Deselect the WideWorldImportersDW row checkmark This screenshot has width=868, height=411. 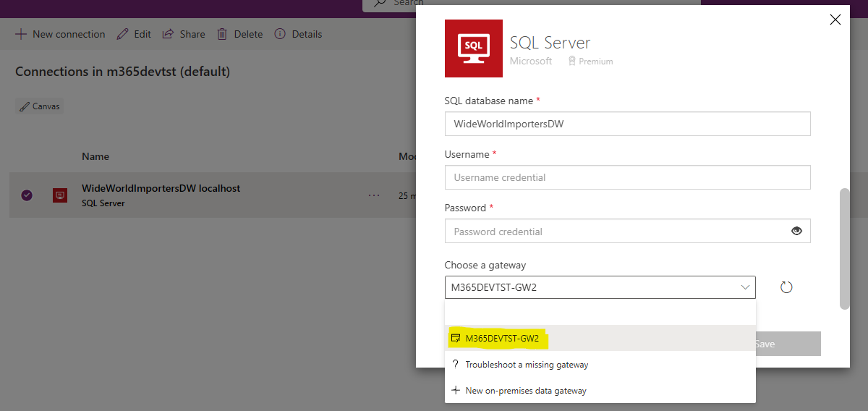(x=27, y=195)
